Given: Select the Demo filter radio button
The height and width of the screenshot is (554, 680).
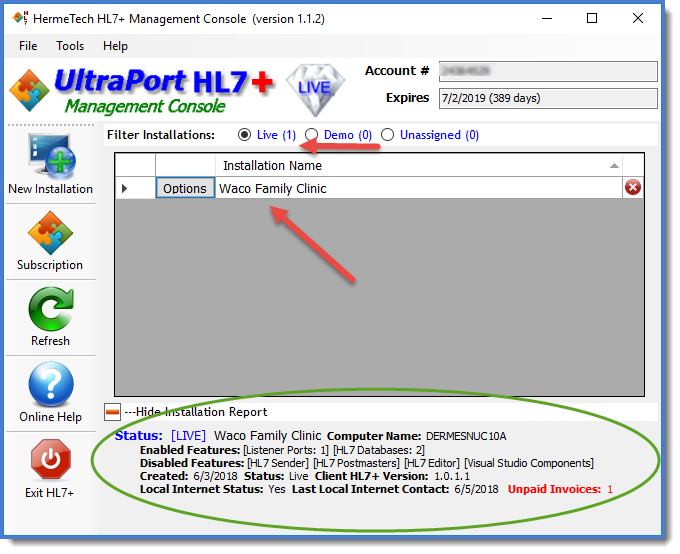Looking at the screenshot, I should [311, 135].
